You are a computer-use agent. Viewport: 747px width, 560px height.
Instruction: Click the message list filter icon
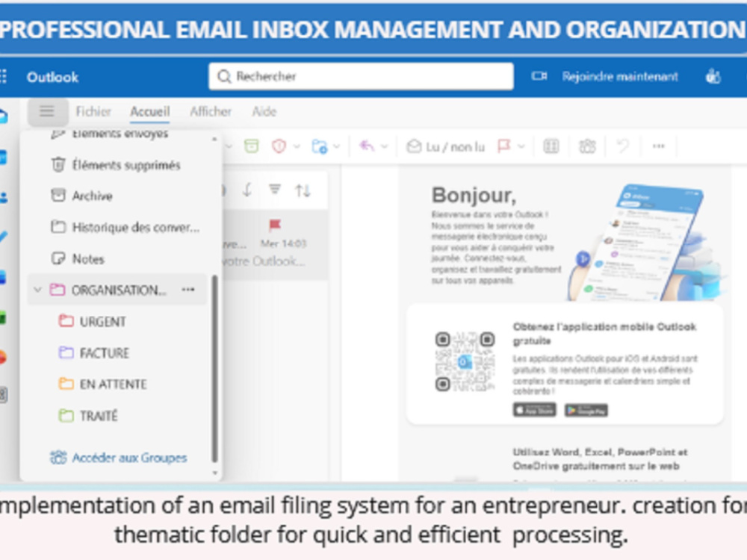[x=274, y=190]
